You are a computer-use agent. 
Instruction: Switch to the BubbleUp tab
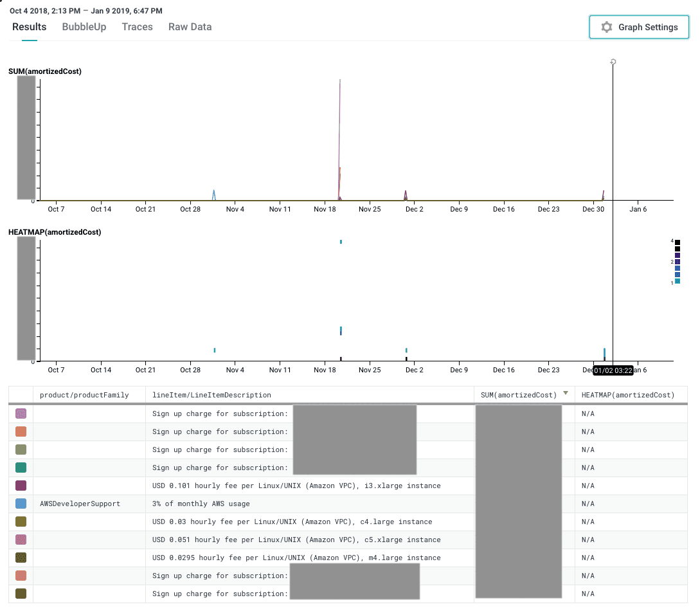click(84, 27)
